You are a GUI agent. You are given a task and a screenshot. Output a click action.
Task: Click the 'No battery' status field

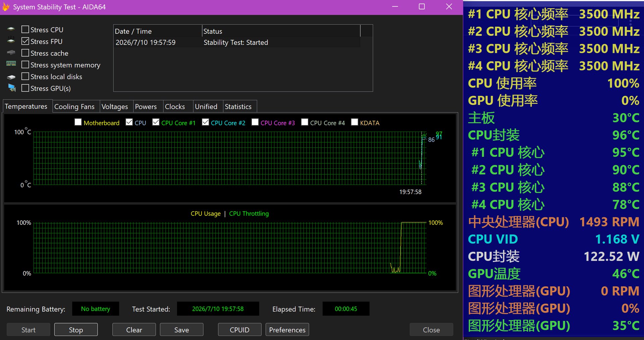pos(96,309)
